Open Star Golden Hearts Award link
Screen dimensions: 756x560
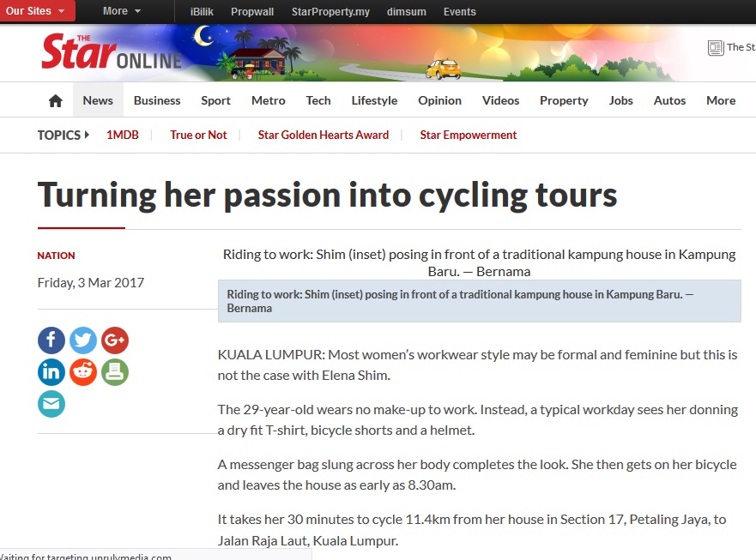click(x=323, y=135)
